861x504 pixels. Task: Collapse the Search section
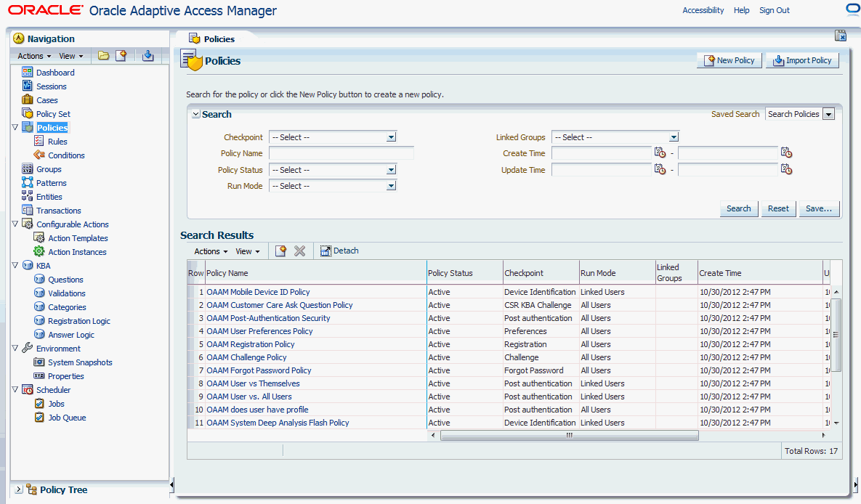tap(195, 114)
